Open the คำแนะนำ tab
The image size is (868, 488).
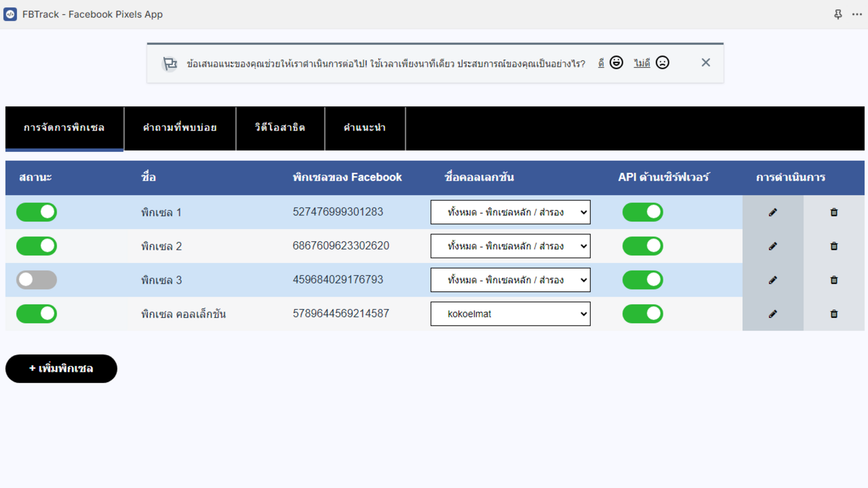click(365, 128)
